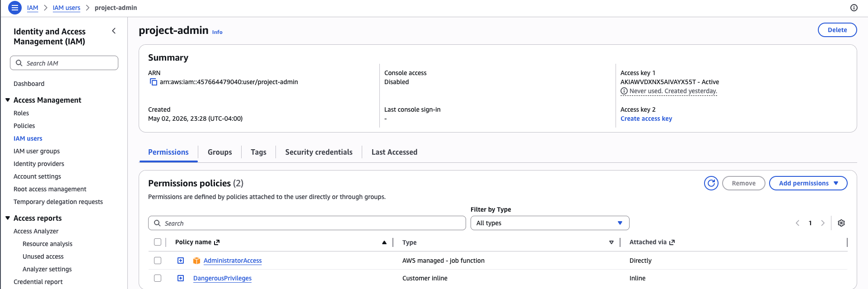
Task: Click the 'AWS managed - job function' cell
Action: [x=443, y=261]
